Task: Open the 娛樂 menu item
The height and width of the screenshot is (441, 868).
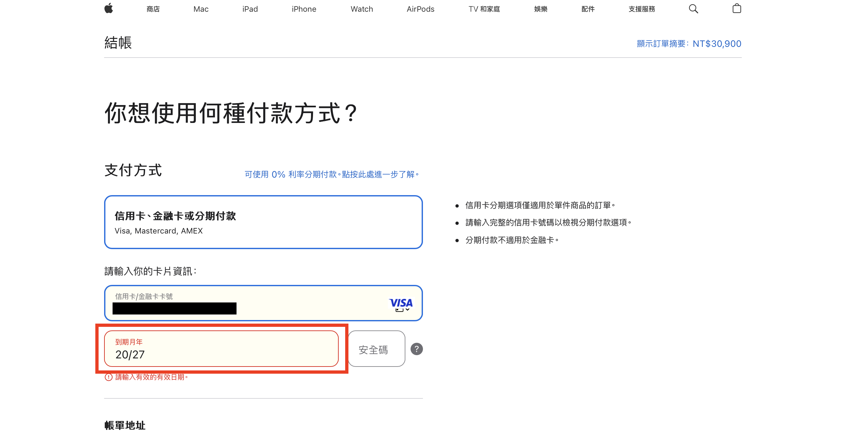Action: tap(540, 9)
